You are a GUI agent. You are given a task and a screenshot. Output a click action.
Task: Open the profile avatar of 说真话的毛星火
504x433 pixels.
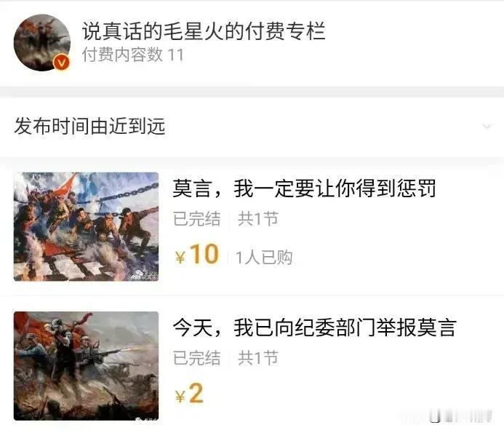pyautogui.click(x=41, y=42)
